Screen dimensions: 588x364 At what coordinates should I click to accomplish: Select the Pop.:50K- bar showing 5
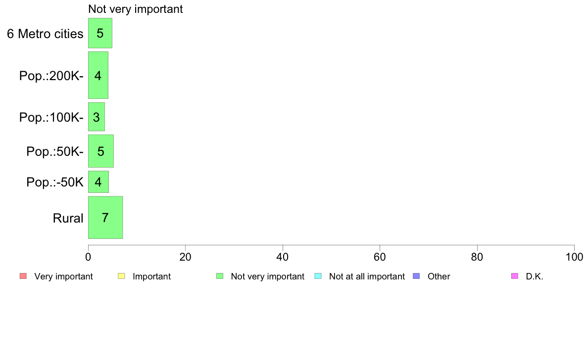click(x=101, y=151)
